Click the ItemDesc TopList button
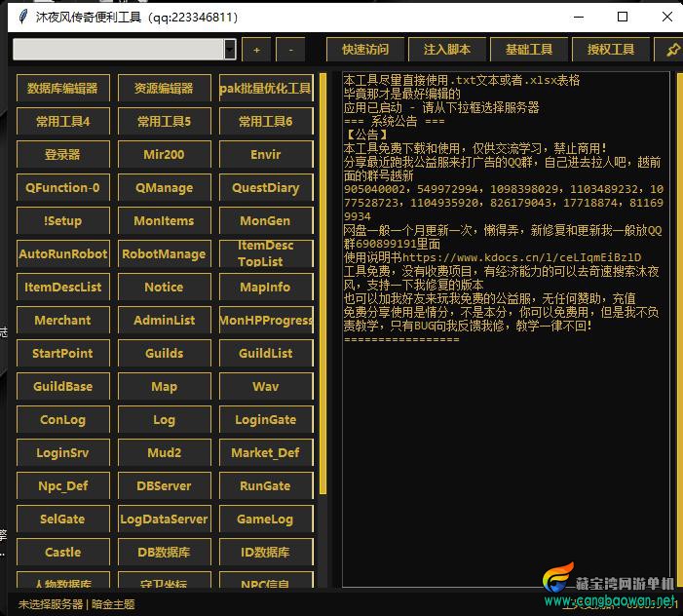683x616 pixels. (266, 254)
